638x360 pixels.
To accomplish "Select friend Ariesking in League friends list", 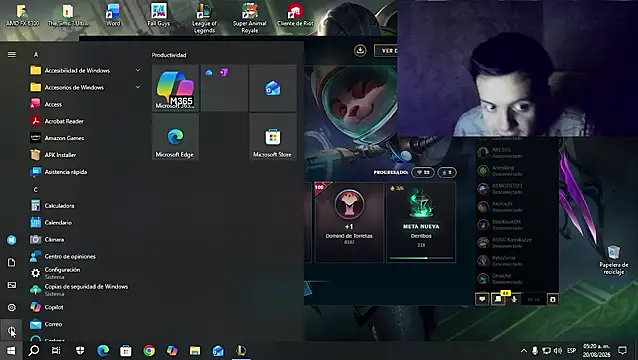I will (x=517, y=170).
